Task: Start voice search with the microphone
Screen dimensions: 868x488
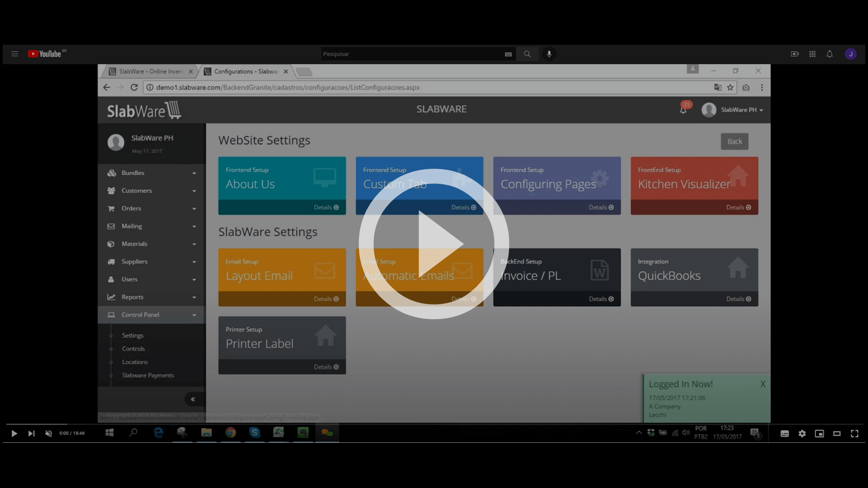Action: tap(549, 54)
